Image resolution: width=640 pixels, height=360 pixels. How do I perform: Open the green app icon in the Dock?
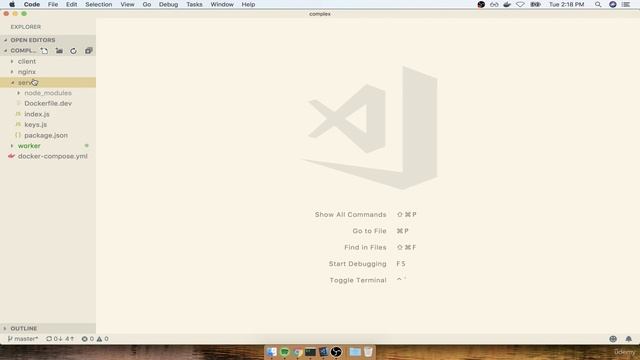point(284,351)
